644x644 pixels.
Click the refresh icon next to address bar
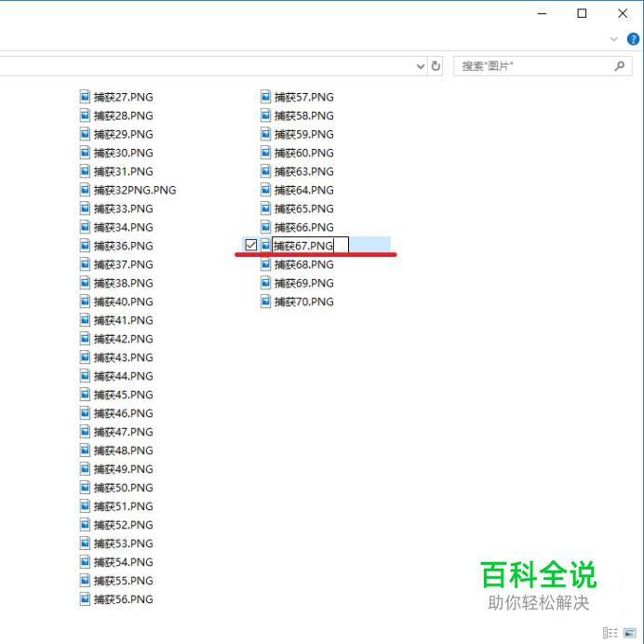pyautogui.click(x=436, y=66)
